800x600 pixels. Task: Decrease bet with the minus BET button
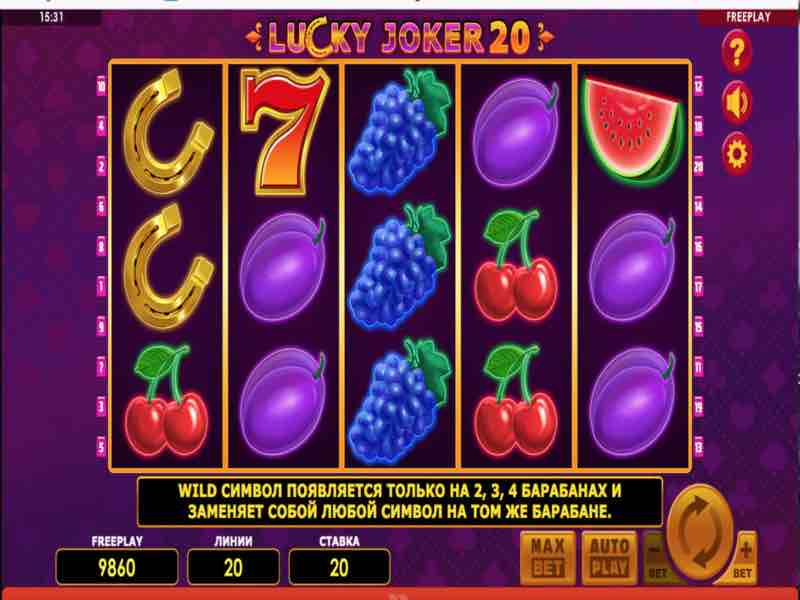click(656, 558)
